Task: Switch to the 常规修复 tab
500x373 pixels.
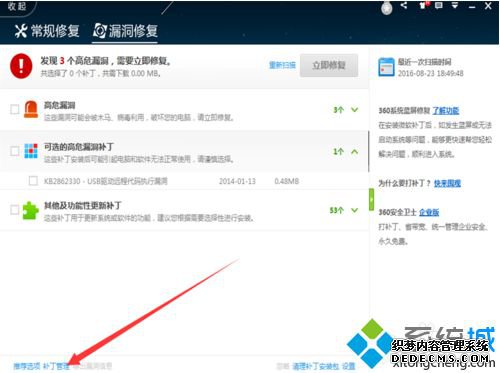Action: coord(47,31)
